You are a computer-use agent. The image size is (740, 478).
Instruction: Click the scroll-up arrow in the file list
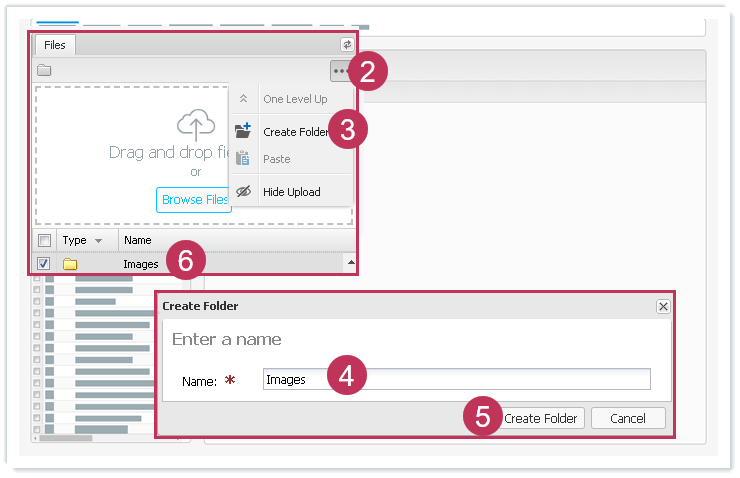[350, 264]
